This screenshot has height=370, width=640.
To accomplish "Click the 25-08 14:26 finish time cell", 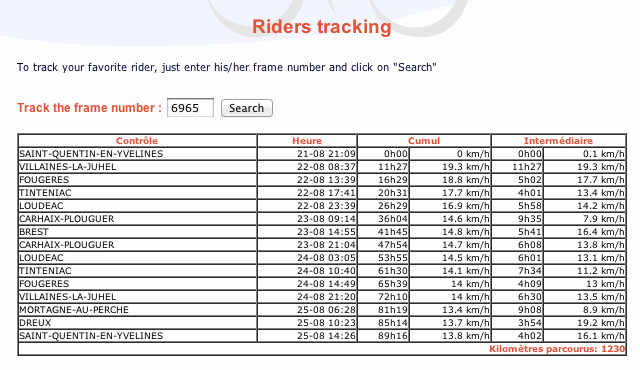I will [307, 336].
